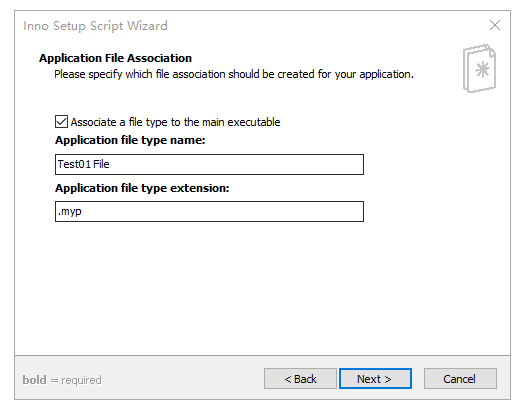526x415 pixels.
Task: Focus the Application file type name field
Action: [209, 164]
